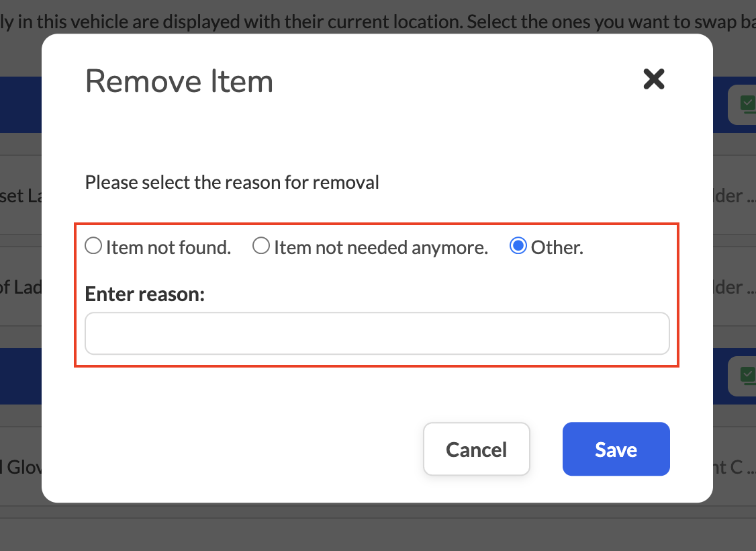
Task: Click the 'Remove Item' dialog title
Action: coord(179,81)
